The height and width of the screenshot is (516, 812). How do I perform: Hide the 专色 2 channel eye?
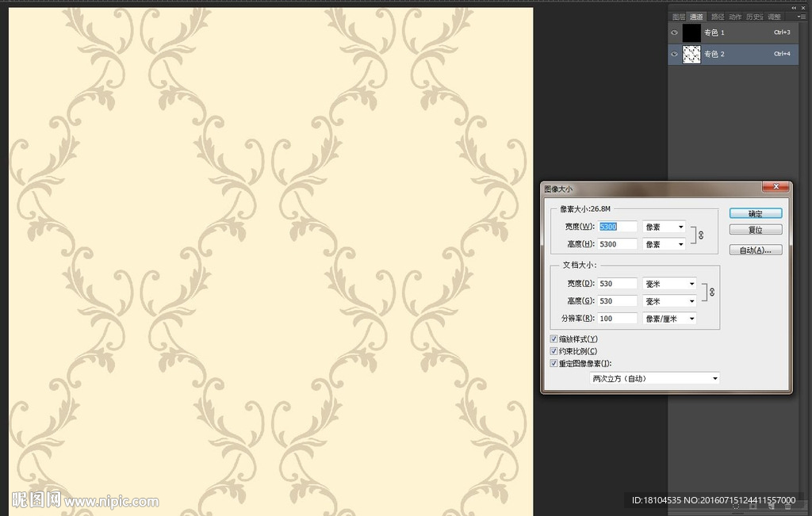coord(674,54)
